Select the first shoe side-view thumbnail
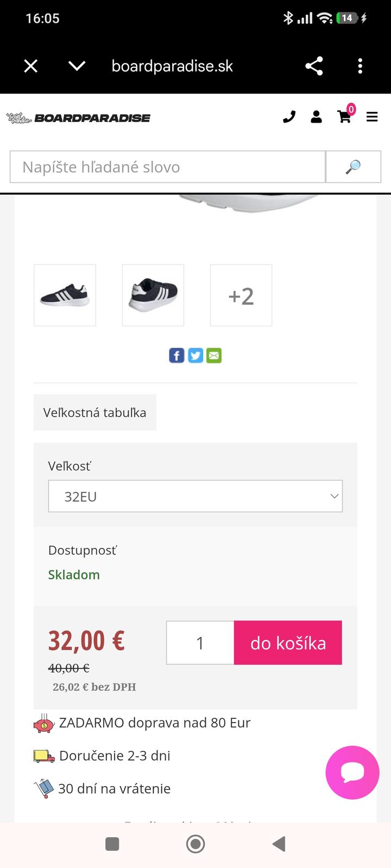391x868 pixels. pyautogui.click(x=65, y=295)
